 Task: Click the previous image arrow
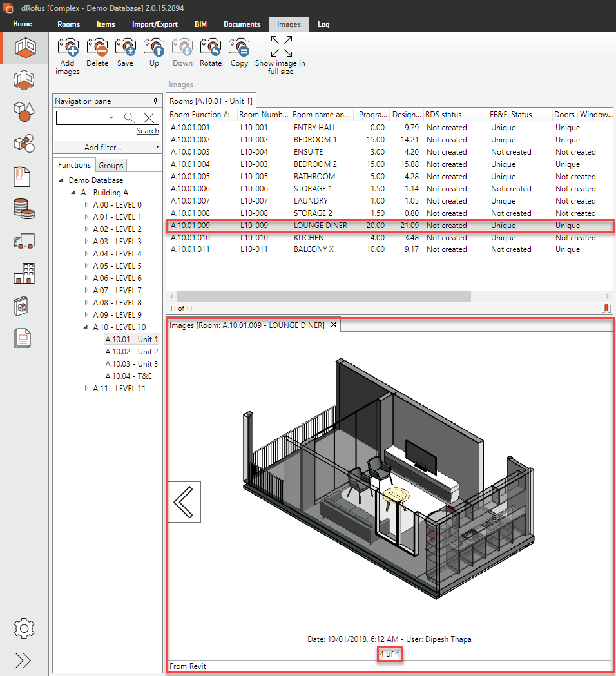coord(184,502)
